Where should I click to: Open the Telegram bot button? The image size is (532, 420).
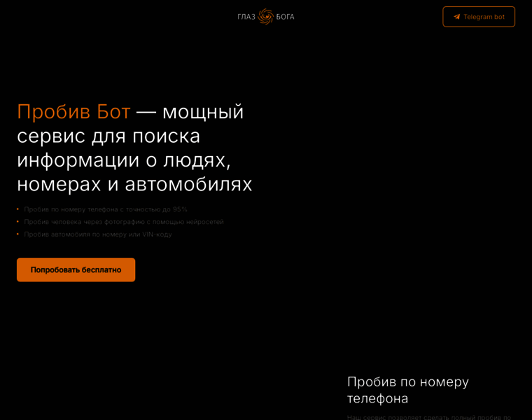(x=478, y=17)
